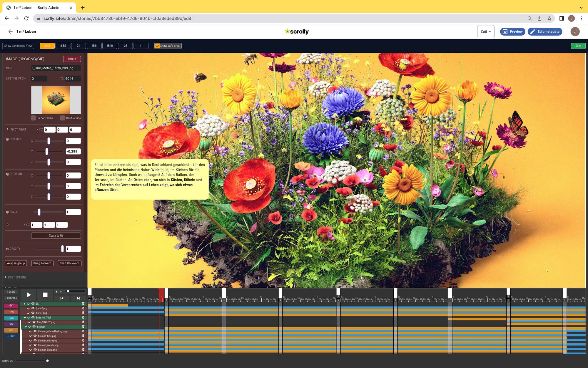Enable the Do not resize checkbox
This screenshot has height=368, width=588.
tap(33, 118)
